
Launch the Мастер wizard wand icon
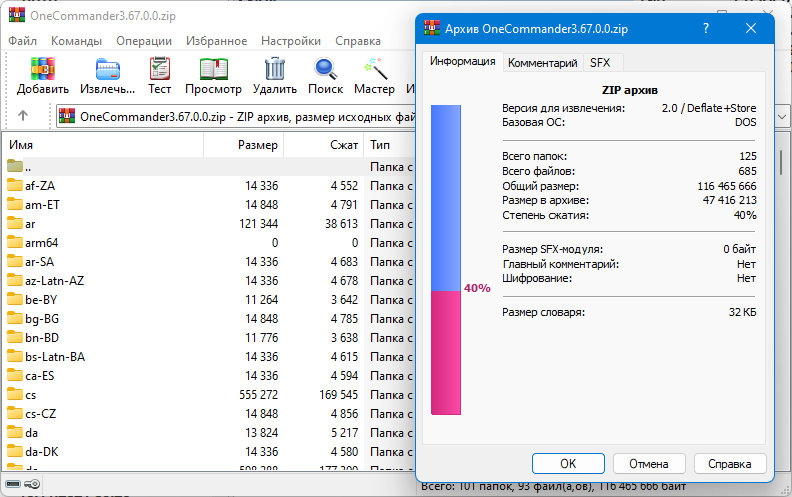[x=375, y=69]
